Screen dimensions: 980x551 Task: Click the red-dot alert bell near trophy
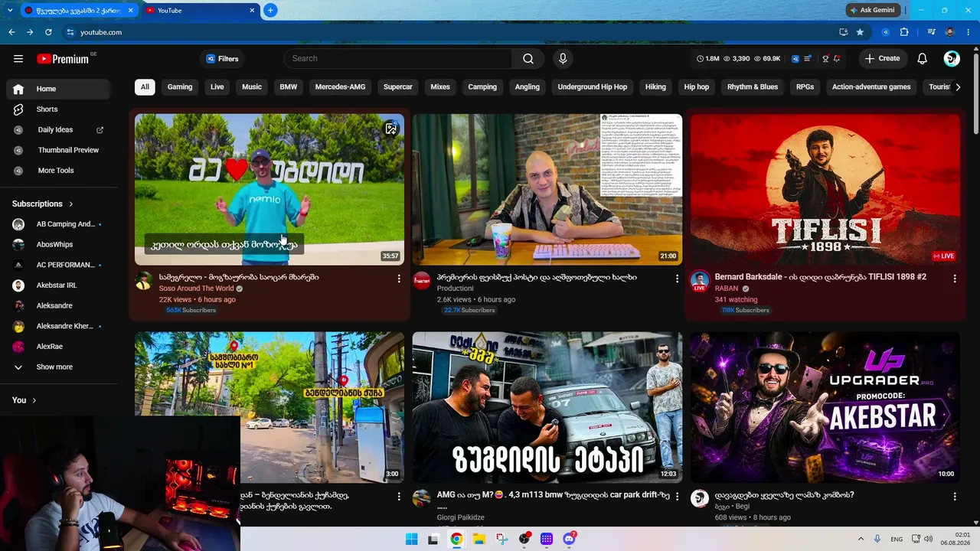(x=837, y=59)
